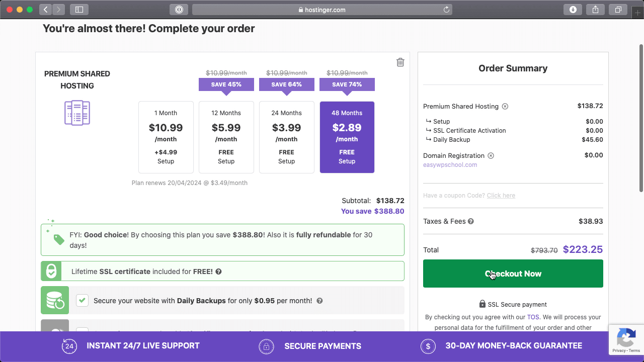Click the green SSL padlock icon
The height and width of the screenshot is (362, 644).
tap(51, 271)
